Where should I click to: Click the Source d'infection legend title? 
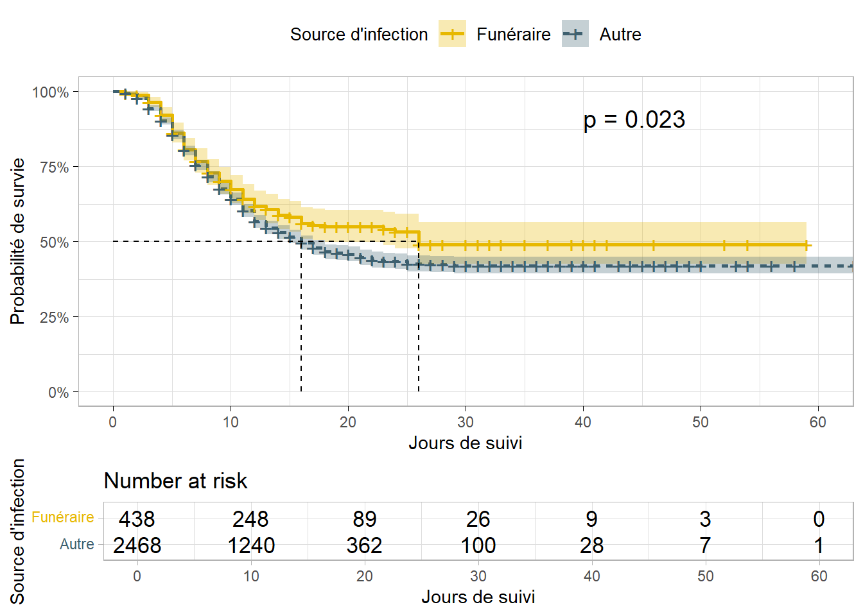[x=359, y=35]
